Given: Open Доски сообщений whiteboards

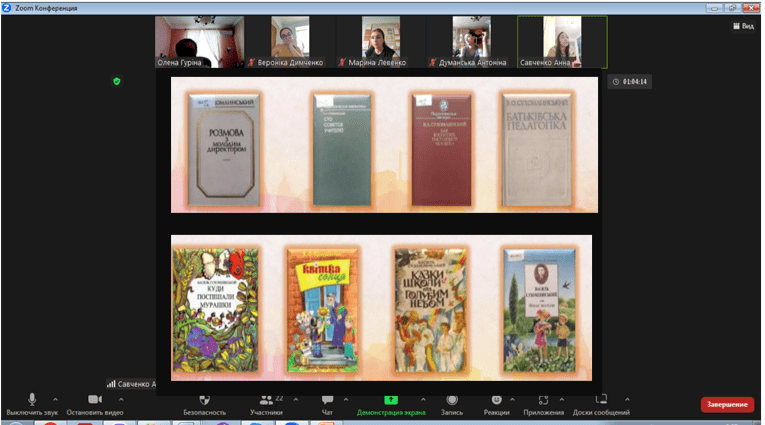Looking at the screenshot, I should pyautogui.click(x=601, y=400).
